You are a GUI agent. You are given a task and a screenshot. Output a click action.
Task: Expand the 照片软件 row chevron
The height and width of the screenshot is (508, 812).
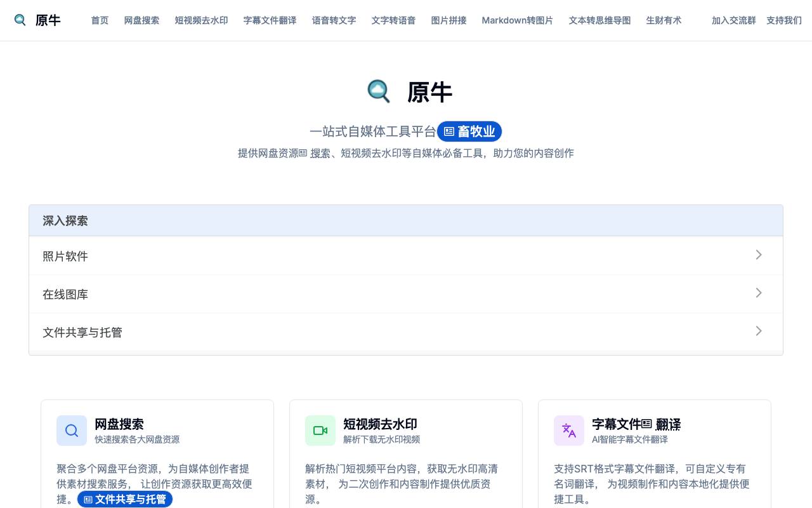pos(759,255)
